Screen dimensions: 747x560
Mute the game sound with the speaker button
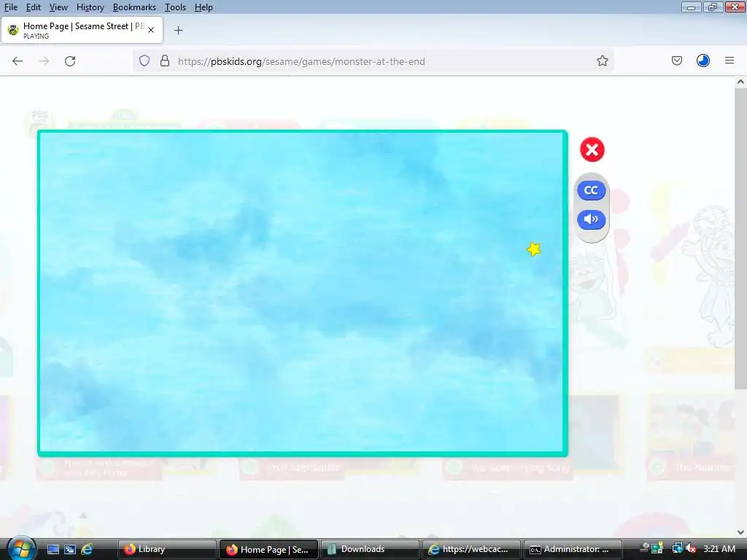[591, 219]
